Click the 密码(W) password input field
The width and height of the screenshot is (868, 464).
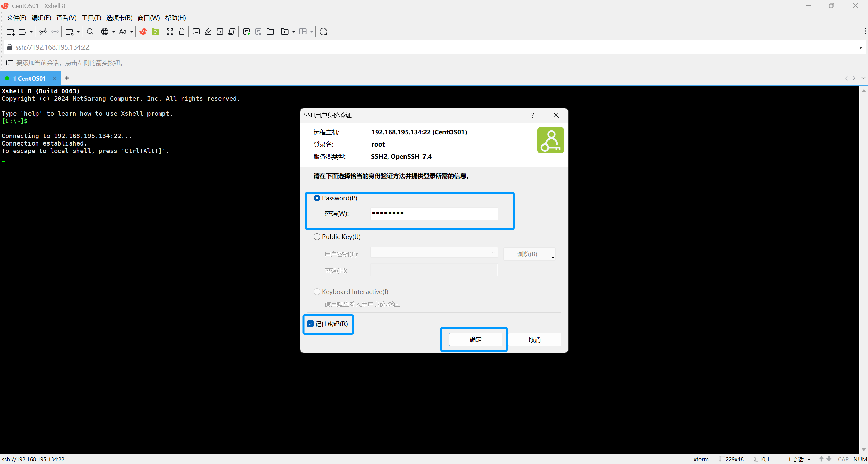coord(434,213)
